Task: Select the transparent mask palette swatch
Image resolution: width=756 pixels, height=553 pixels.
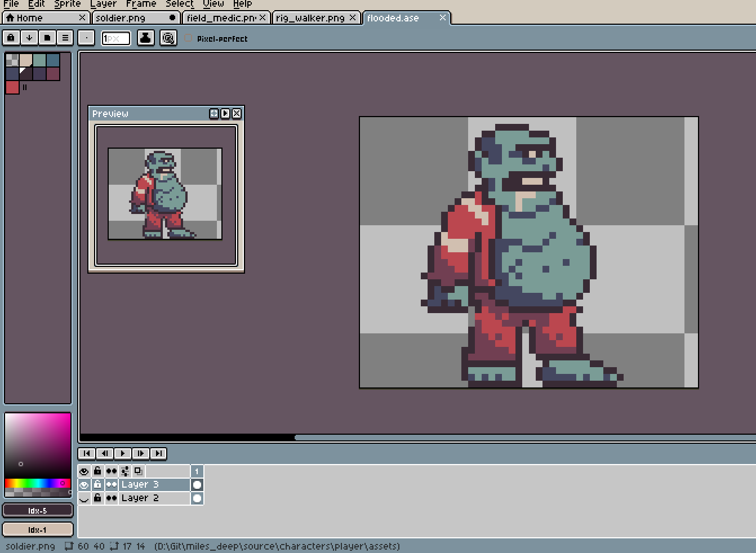Action: tap(12, 60)
